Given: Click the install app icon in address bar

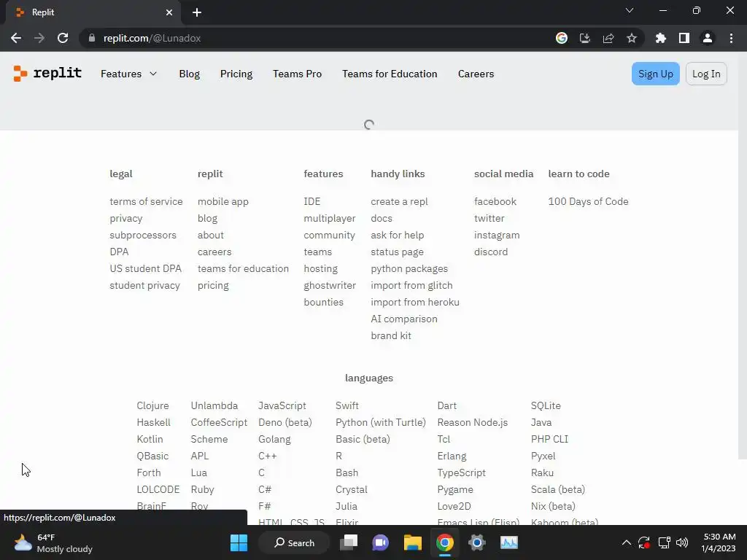Looking at the screenshot, I should pos(585,38).
